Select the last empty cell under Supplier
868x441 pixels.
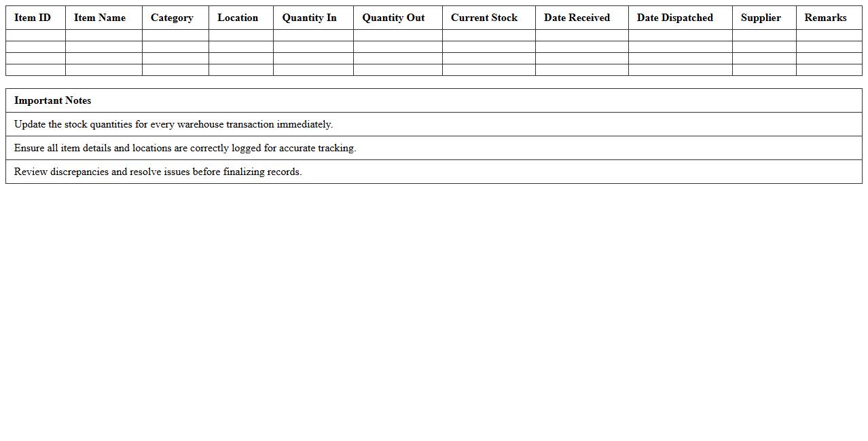tap(764, 70)
